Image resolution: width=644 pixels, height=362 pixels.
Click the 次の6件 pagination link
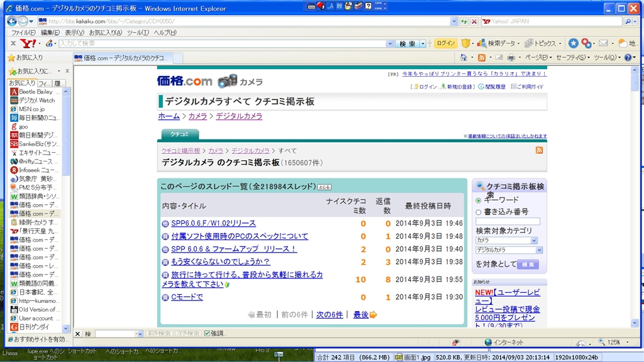[329, 315]
